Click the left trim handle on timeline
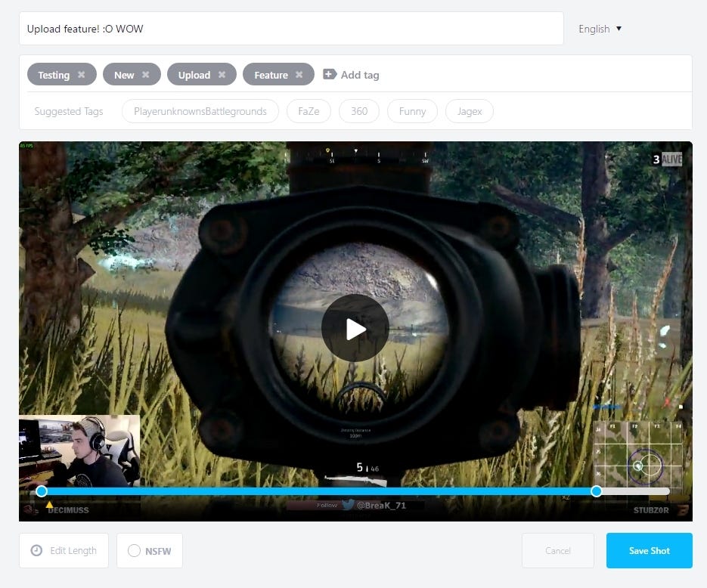The height and width of the screenshot is (588, 707). pyautogui.click(x=42, y=491)
